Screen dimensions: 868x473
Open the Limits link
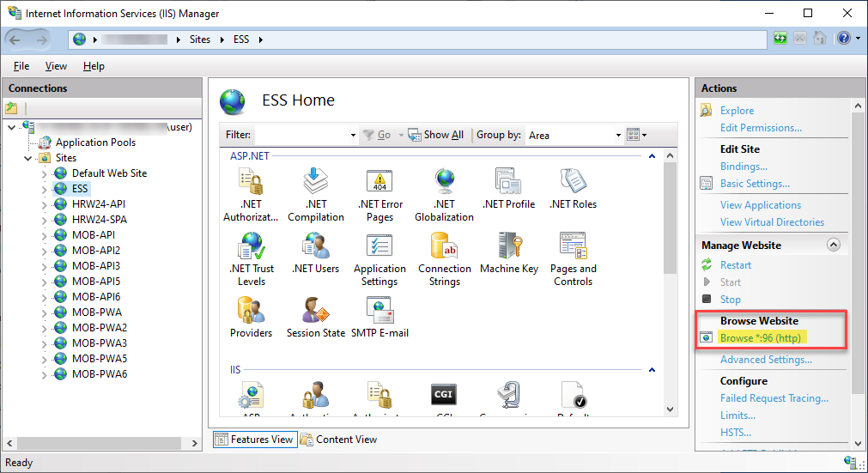point(737,415)
